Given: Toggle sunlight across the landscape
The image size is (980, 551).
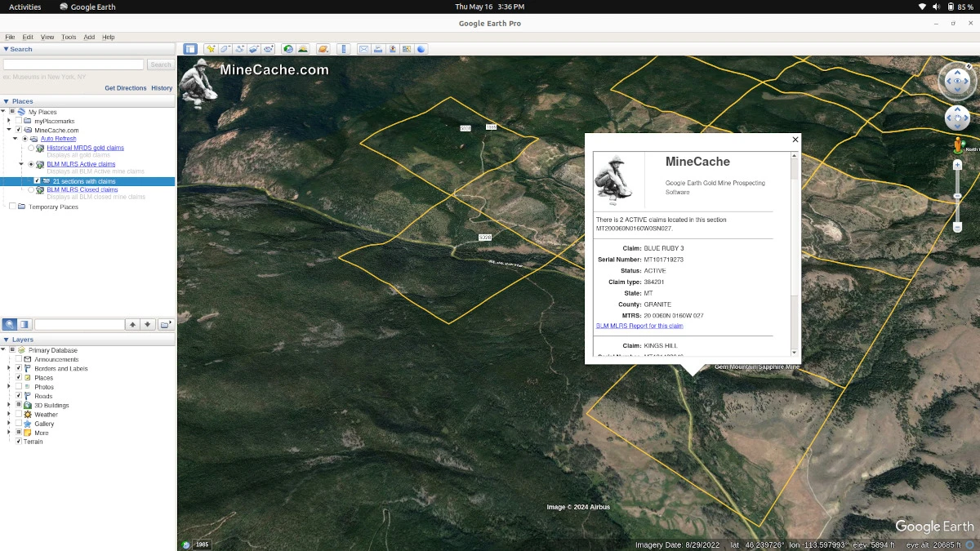Looking at the screenshot, I should point(303,48).
